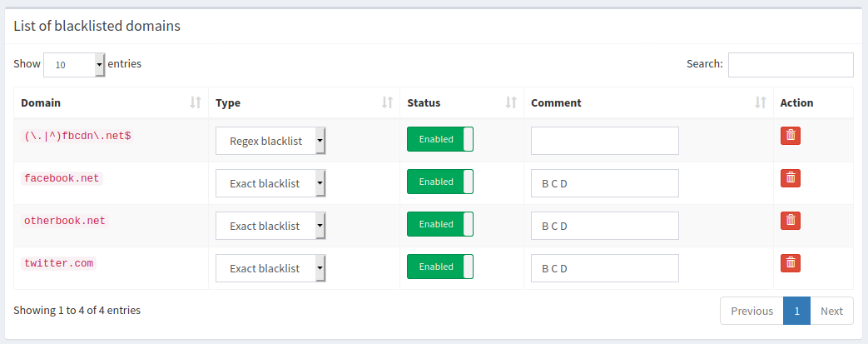Image resolution: width=868 pixels, height=344 pixels.
Task: Click the Previous pagination button
Action: (x=751, y=311)
